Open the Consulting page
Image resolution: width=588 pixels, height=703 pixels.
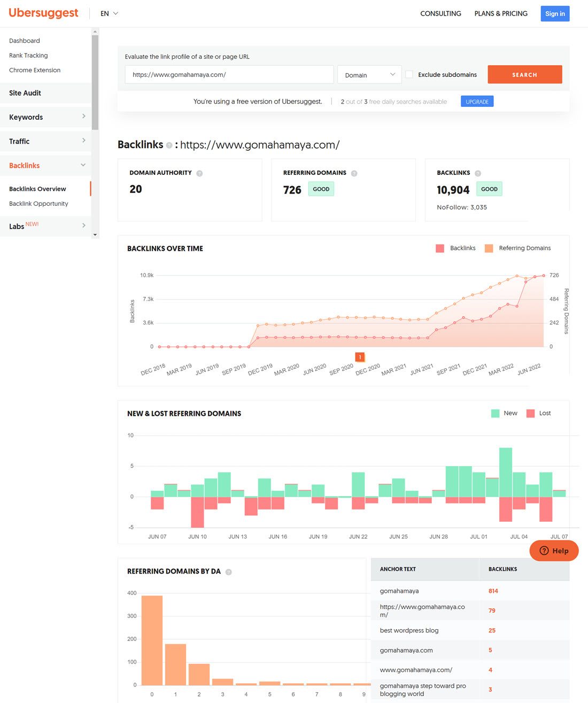point(440,13)
